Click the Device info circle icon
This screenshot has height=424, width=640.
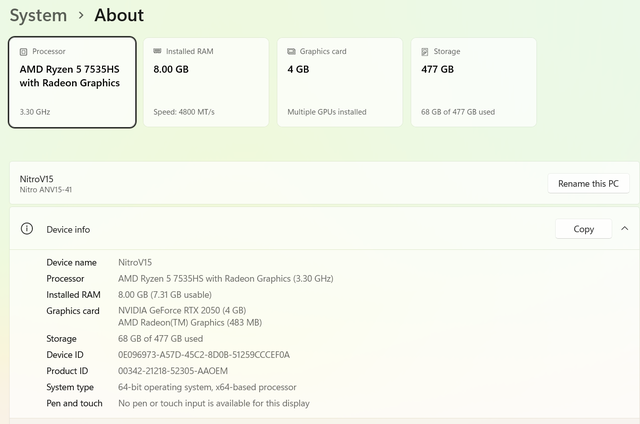click(x=27, y=229)
